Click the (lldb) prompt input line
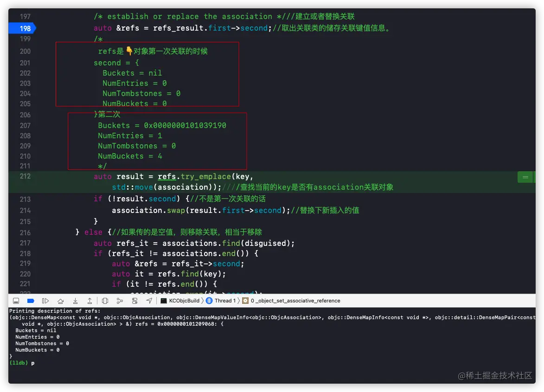544x392 pixels. pyautogui.click(x=272, y=363)
